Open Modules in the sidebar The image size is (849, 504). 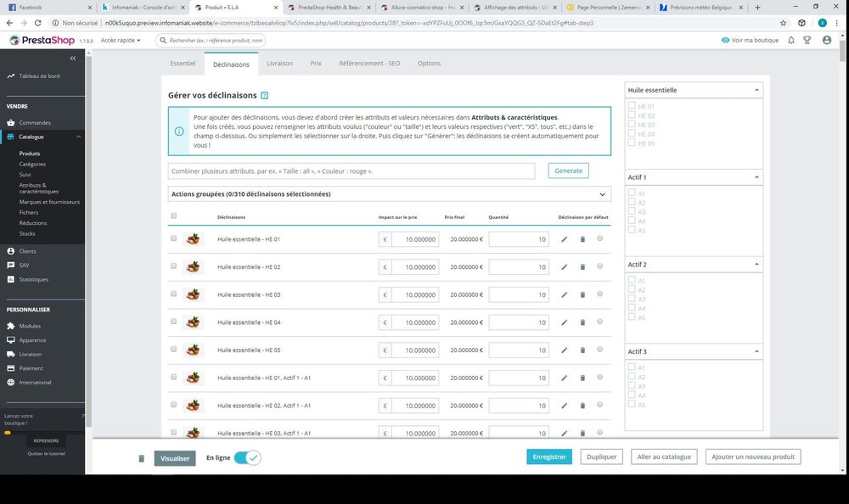[x=30, y=326]
